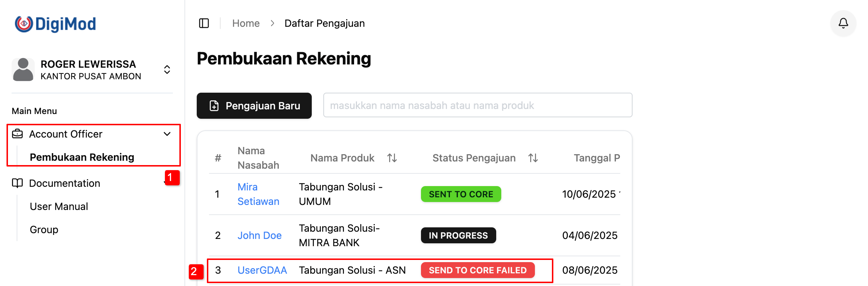
Task: Open Mira Setiawan customer link
Action: pos(258,194)
